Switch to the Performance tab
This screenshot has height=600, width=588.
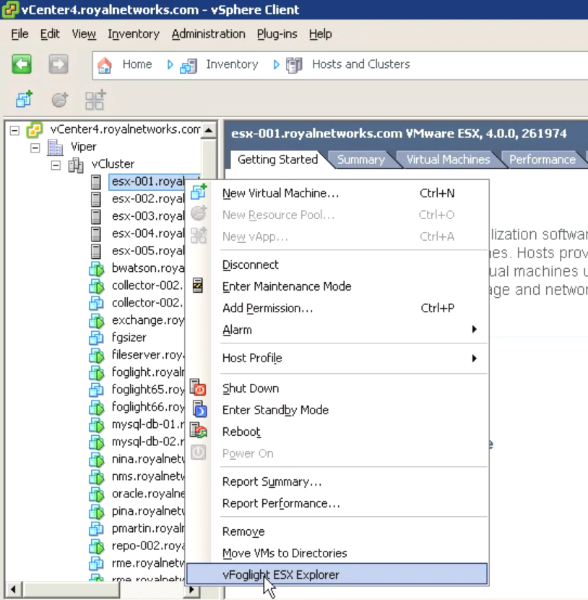point(542,160)
